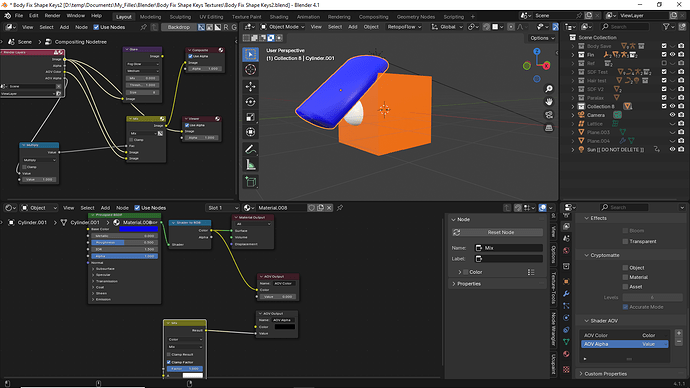The height and width of the screenshot is (388, 690).
Task: Enable the Bloom effect checkbox
Action: (x=625, y=231)
